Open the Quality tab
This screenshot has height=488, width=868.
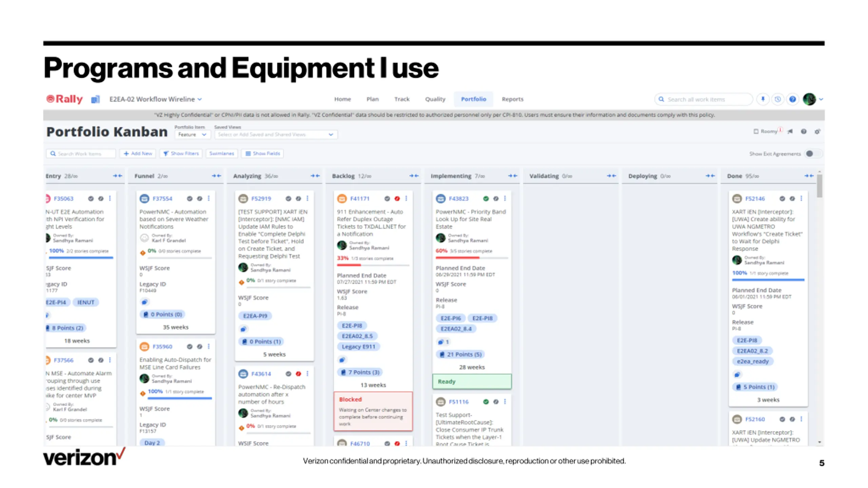(x=435, y=99)
